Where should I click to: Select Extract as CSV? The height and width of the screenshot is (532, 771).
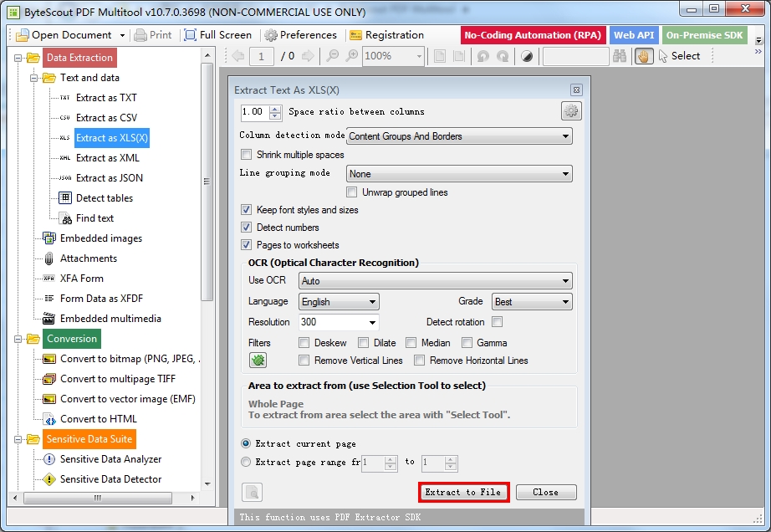(x=106, y=118)
